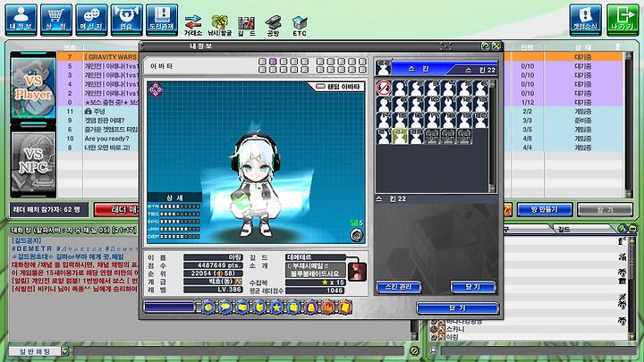Image resolution: width=644 pixels, height=362 pixels.
Task: Open the 상점 shop cart button
Action: [56, 20]
